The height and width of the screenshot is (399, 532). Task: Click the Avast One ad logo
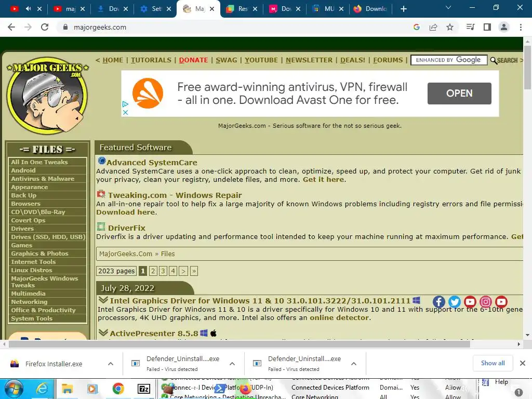[x=148, y=94]
